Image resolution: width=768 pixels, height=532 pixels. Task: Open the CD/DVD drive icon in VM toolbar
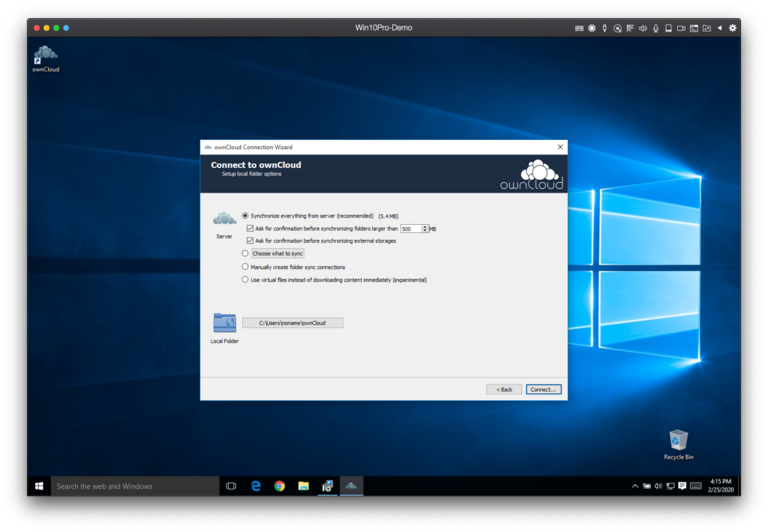coord(617,28)
